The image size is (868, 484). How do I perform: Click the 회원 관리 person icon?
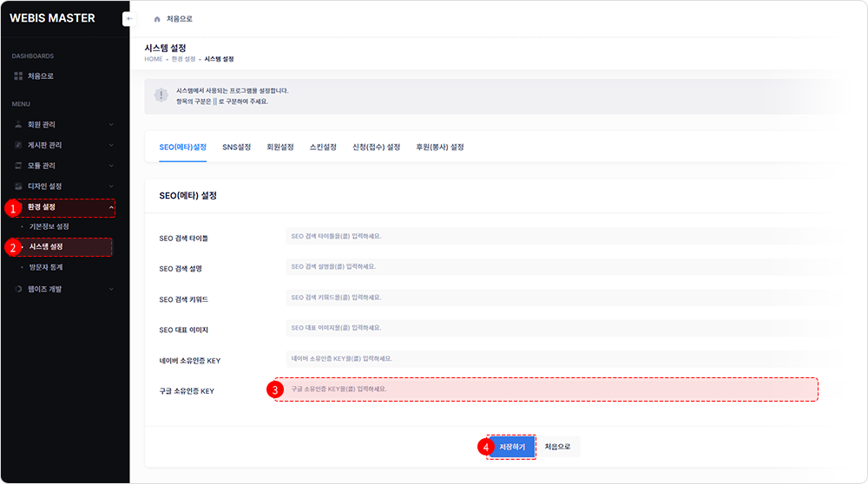click(x=18, y=125)
